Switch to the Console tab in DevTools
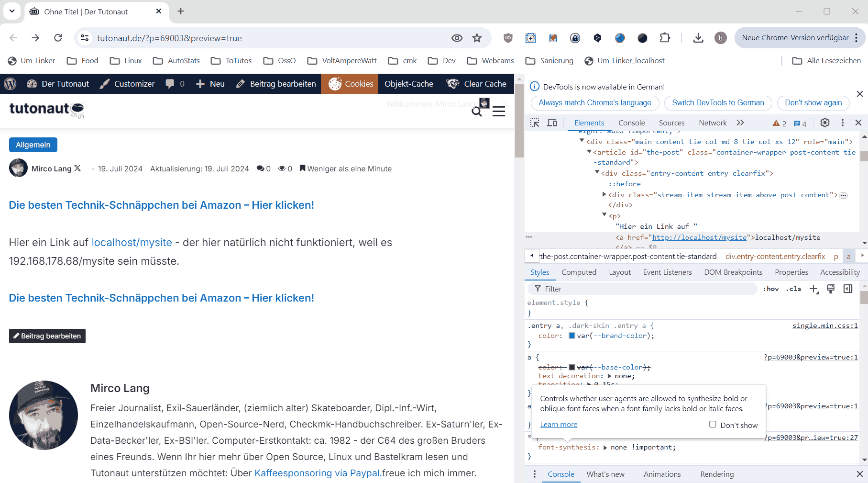Screen dimensions: 868x483 click(631, 123)
